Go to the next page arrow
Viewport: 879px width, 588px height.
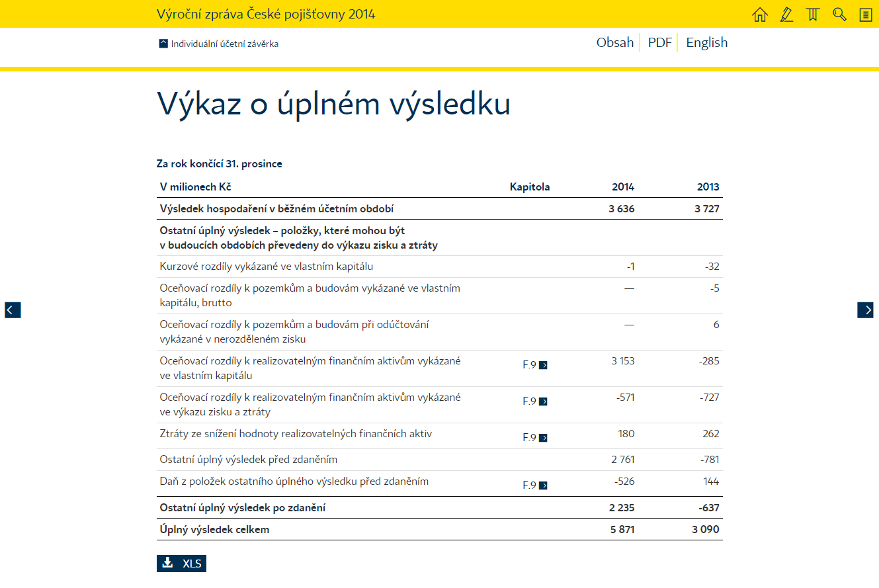click(865, 310)
